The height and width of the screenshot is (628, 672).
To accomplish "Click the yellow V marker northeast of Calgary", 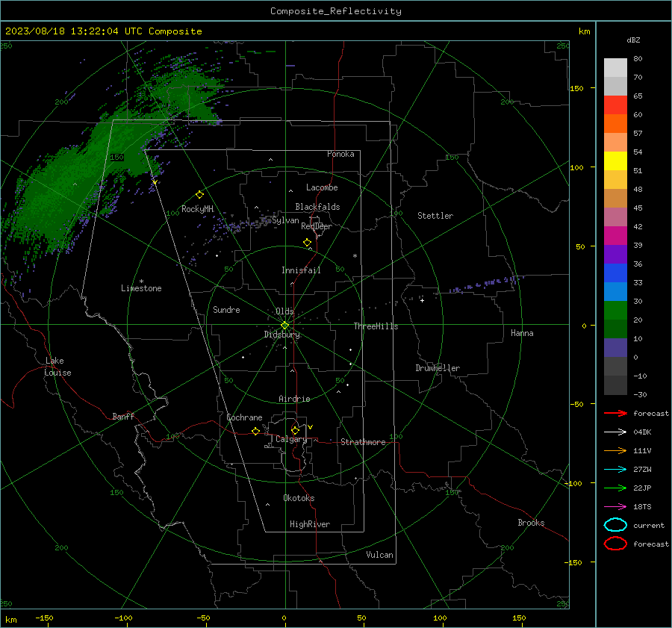I will coord(310,427).
